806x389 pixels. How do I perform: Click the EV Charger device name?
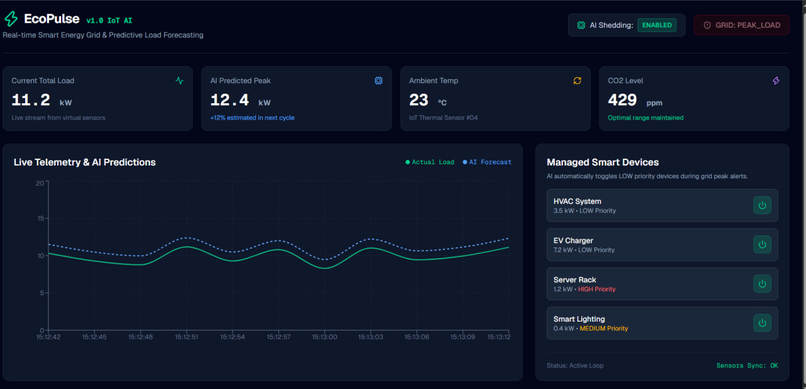573,240
